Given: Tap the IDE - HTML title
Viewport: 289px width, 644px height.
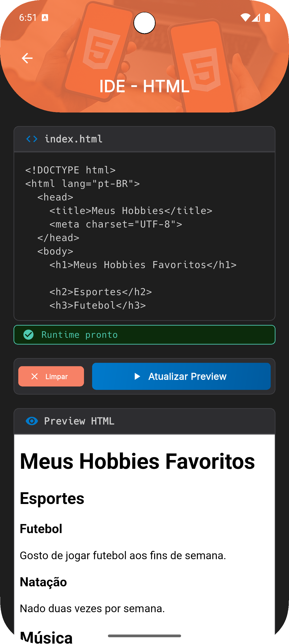Looking at the screenshot, I should [144, 86].
